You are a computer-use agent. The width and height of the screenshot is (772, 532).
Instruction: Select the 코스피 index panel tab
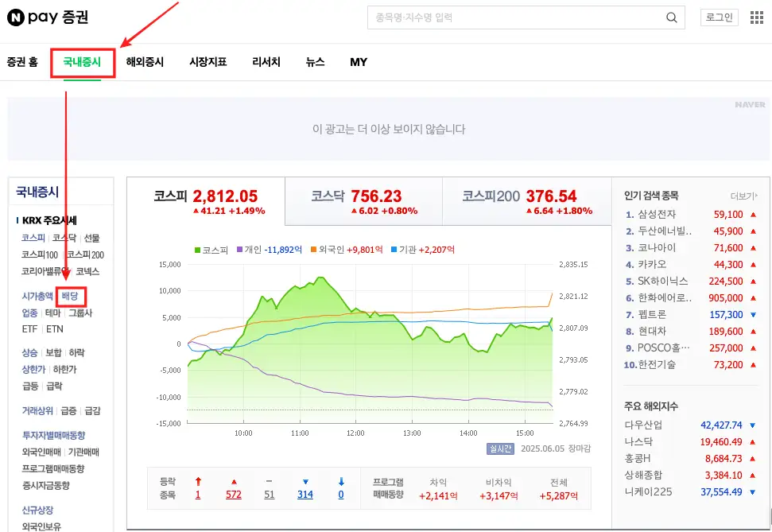pos(206,201)
